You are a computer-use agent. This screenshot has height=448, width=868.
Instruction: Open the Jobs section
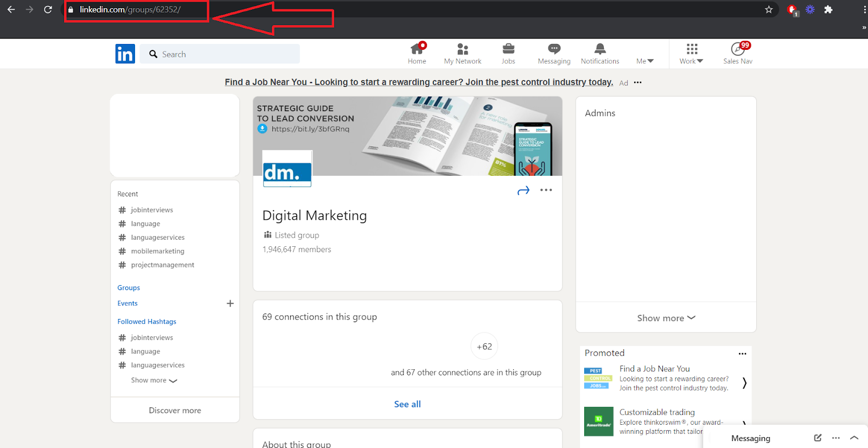508,54
